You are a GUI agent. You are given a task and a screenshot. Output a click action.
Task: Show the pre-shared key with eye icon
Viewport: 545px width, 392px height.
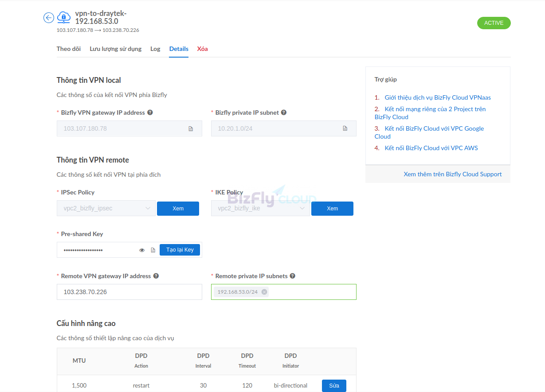(142, 250)
